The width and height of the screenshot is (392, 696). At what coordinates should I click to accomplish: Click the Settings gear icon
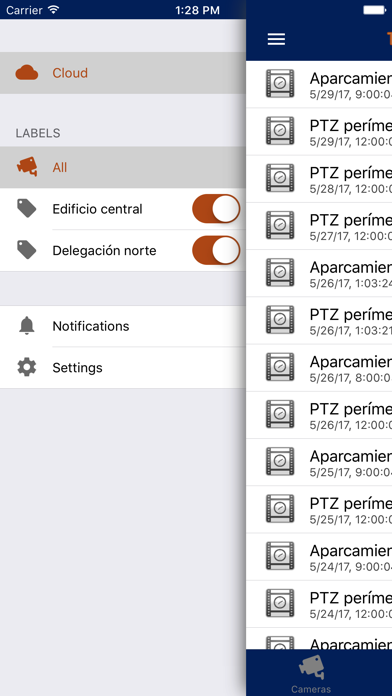[x=27, y=368]
